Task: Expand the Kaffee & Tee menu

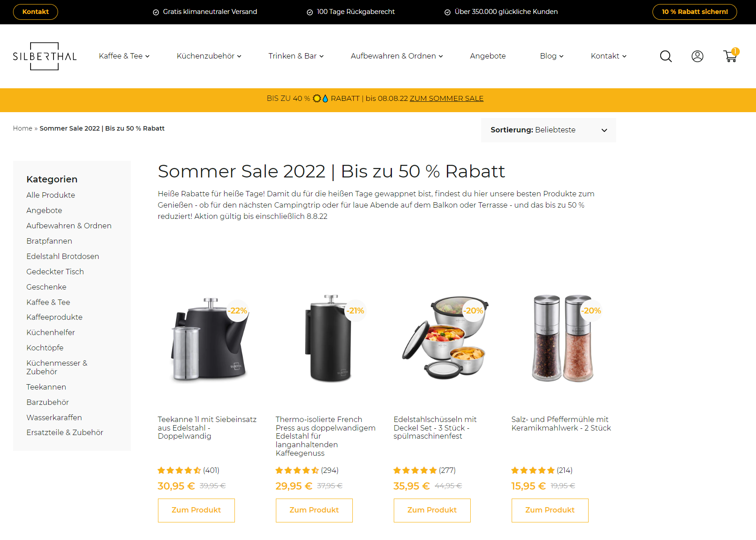Action: pyautogui.click(x=124, y=56)
